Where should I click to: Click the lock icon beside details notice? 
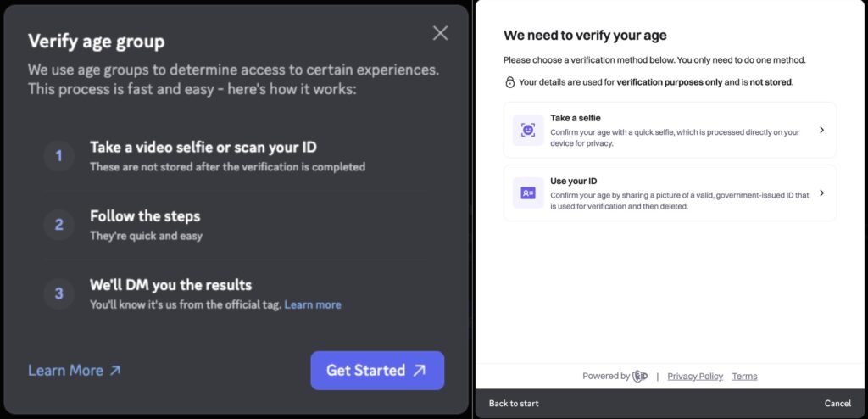[x=509, y=82]
